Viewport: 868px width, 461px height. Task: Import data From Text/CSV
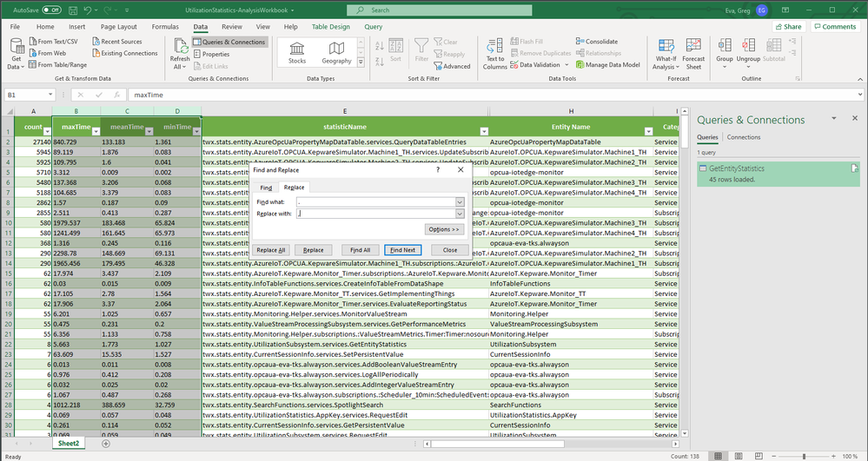(x=53, y=42)
